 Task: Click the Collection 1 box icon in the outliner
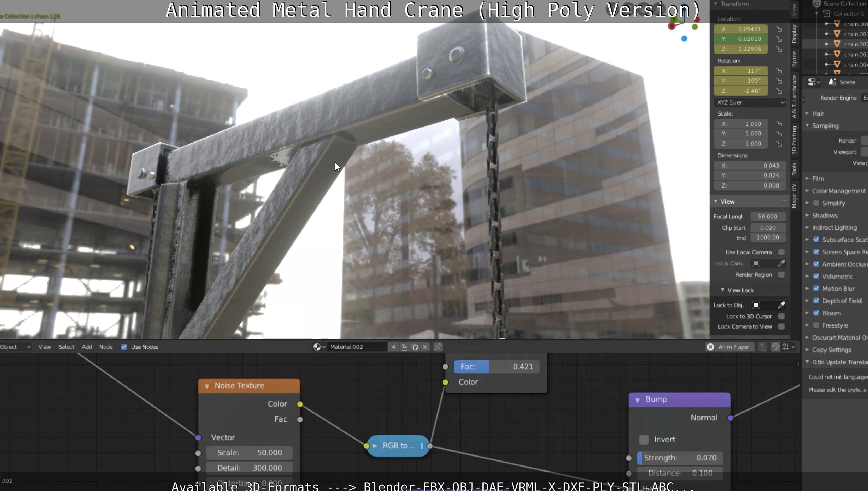click(827, 13)
